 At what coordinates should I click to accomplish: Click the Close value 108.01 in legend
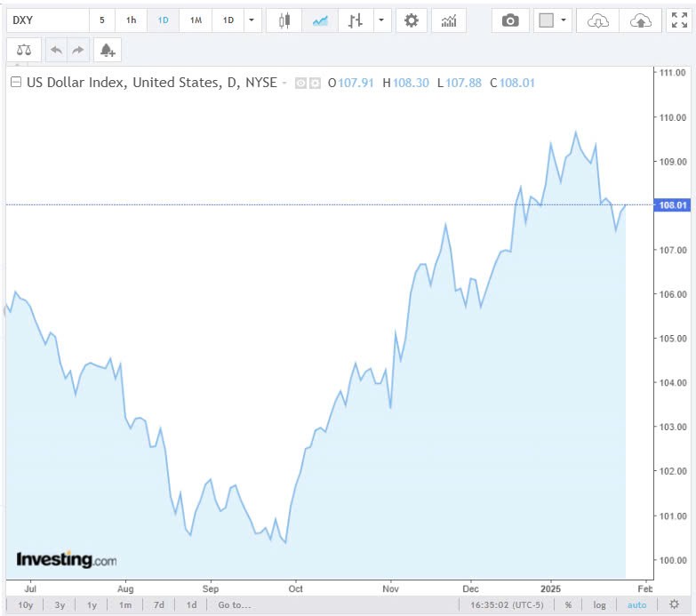[516, 83]
